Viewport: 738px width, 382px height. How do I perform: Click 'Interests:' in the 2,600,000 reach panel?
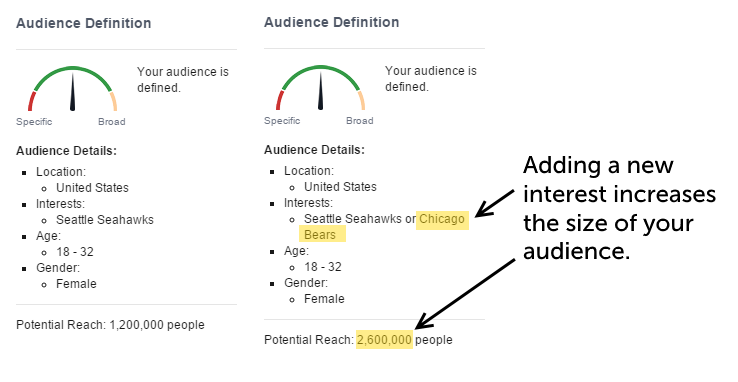tap(308, 203)
